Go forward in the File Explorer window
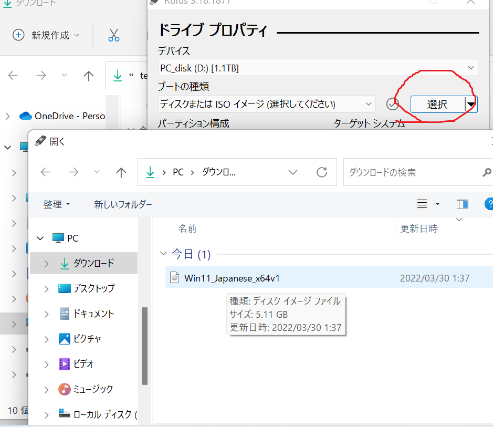This screenshot has height=427, width=504. (x=41, y=76)
